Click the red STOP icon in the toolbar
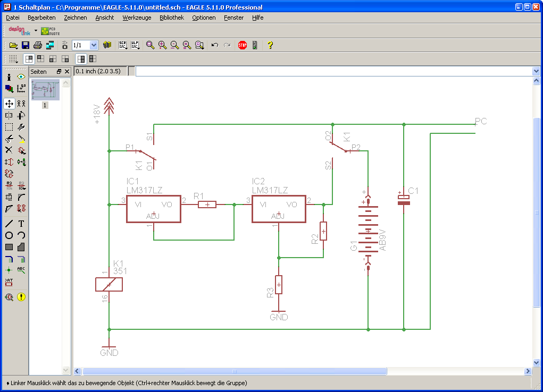The width and height of the screenshot is (543, 392). pos(243,45)
